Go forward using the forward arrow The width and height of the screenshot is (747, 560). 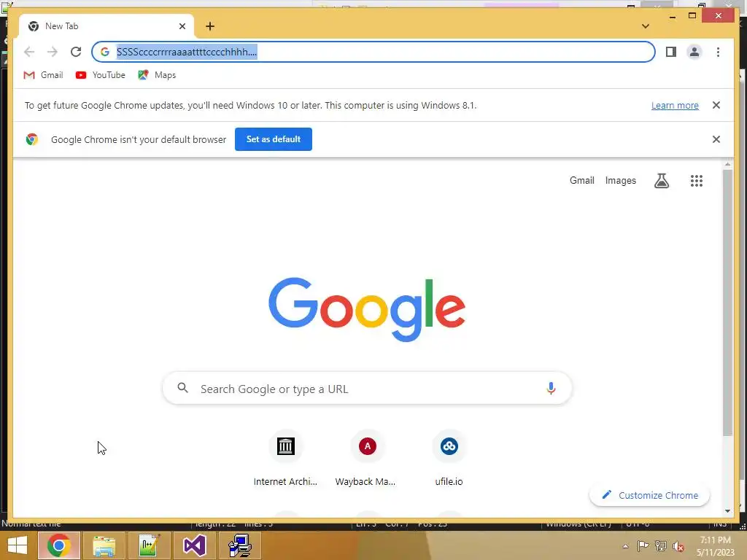click(x=53, y=52)
